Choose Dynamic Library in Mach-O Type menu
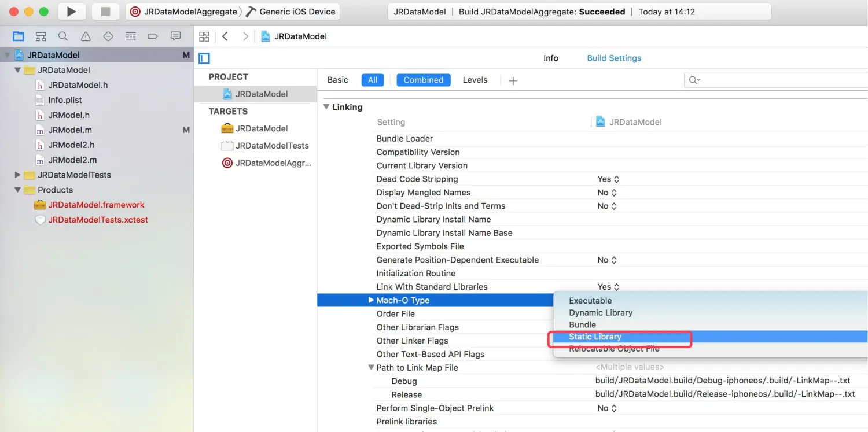This screenshot has height=432, width=868. click(x=711, y=313)
